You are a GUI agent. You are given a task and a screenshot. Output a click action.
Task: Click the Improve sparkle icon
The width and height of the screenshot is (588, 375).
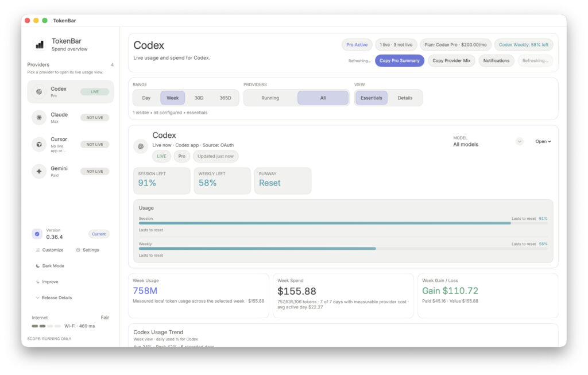pyautogui.click(x=37, y=282)
